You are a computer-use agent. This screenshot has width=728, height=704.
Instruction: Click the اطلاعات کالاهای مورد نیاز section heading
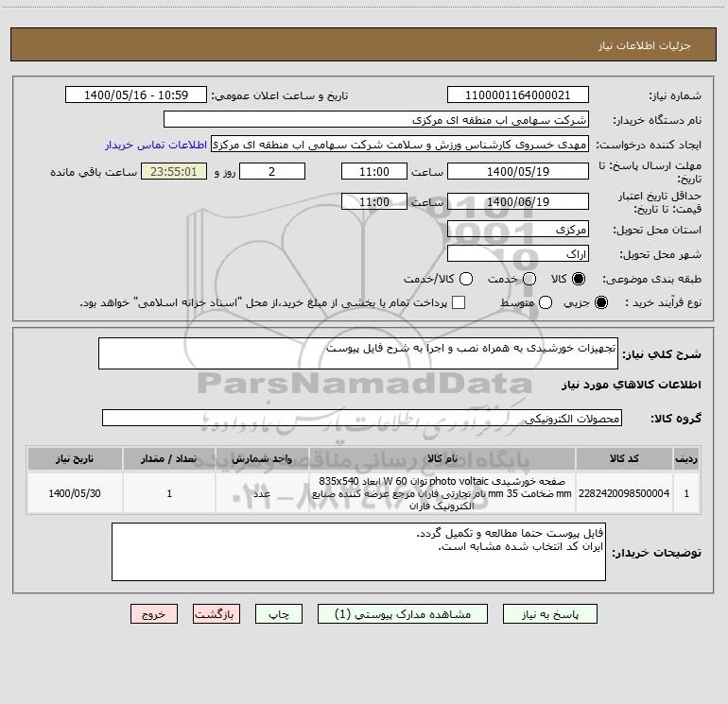631,385
